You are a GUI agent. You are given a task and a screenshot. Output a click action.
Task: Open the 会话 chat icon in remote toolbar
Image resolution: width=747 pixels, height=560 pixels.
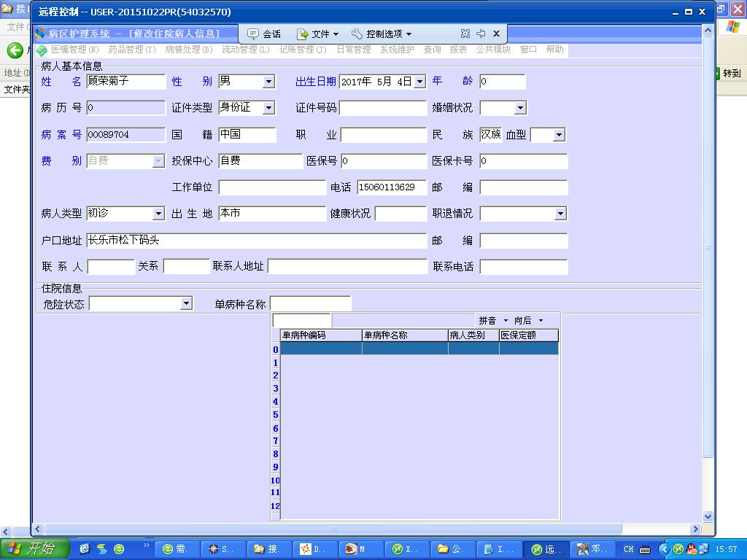[x=253, y=34]
